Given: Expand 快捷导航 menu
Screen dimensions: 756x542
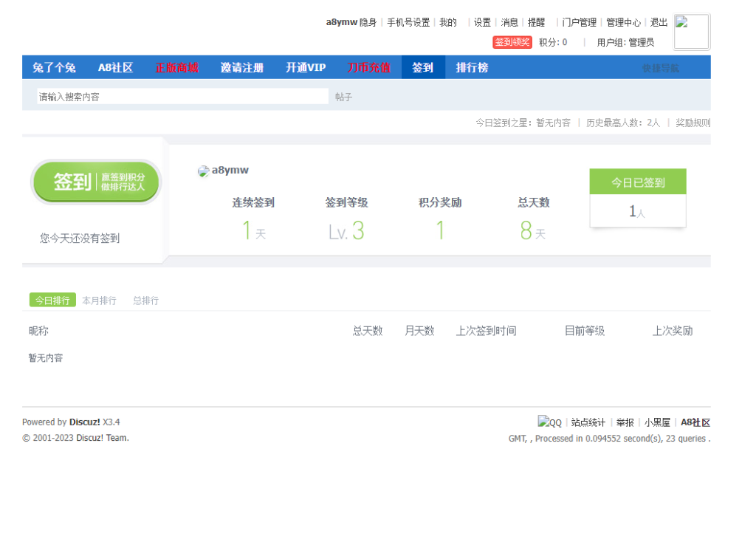Looking at the screenshot, I should (661, 69).
